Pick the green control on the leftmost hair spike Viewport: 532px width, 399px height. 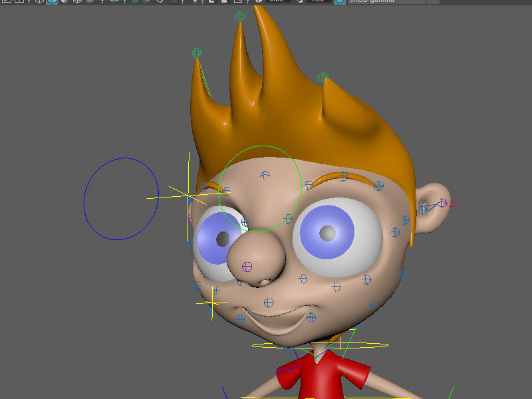click(x=196, y=53)
